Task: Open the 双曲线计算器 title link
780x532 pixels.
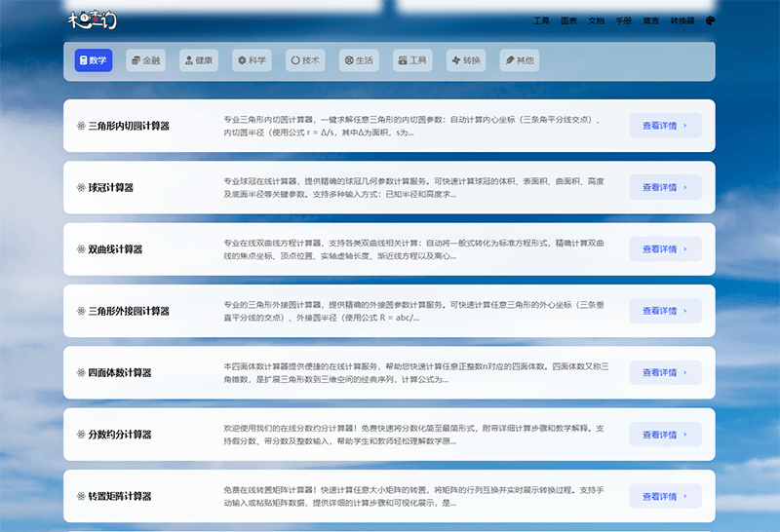Action: click(115, 249)
